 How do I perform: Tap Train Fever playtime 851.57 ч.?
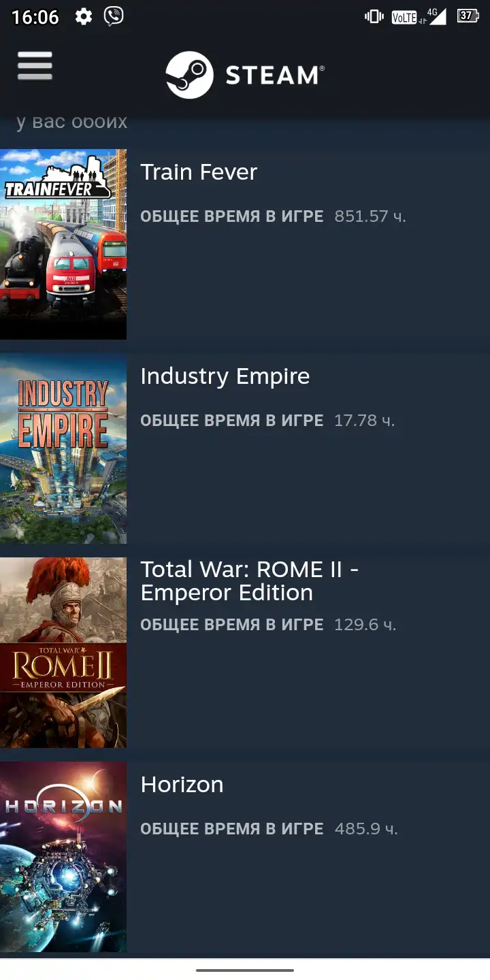point(370,216)
